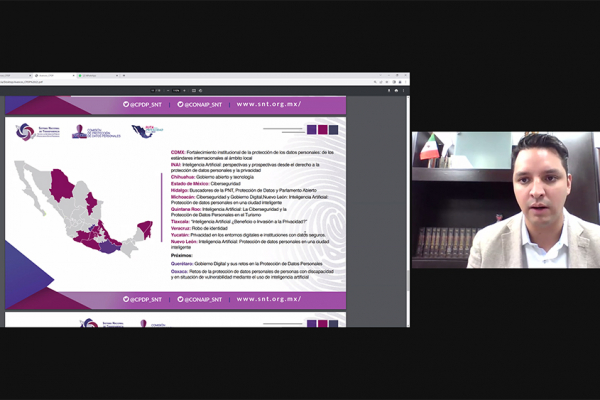Click www.snt.org.mx/ in the top slide banner
The width and height of the screenshot is (600, 400).
[x=269, y=104]
